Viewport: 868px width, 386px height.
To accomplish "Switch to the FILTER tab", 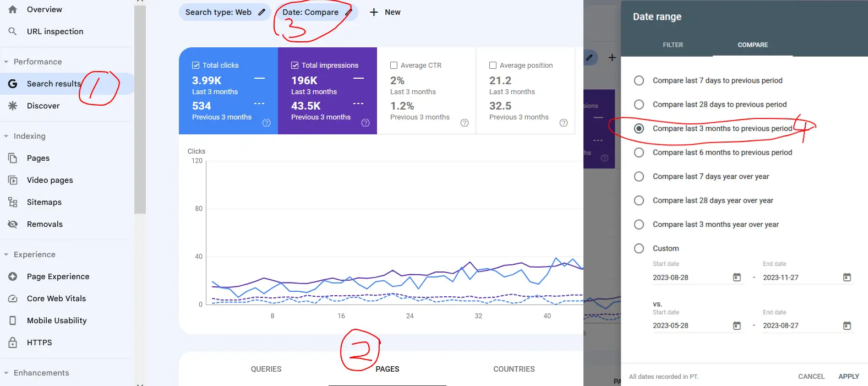I will point(673,45).
